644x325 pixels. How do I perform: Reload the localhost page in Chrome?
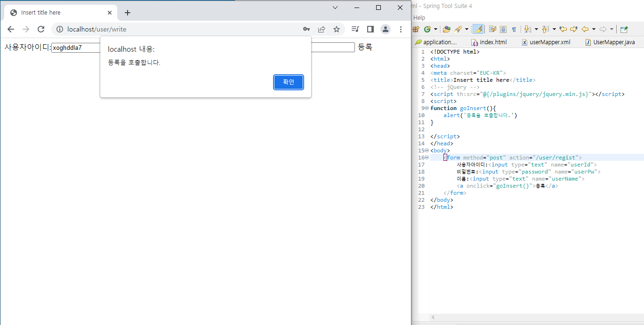pyautogui.click(x=41, y=29)
